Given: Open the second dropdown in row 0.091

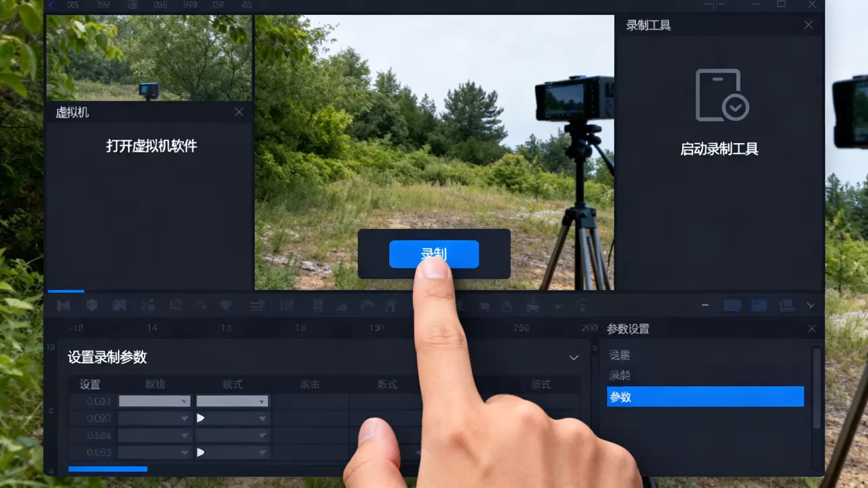Looking at the screenshot, I should click(232, 401).
